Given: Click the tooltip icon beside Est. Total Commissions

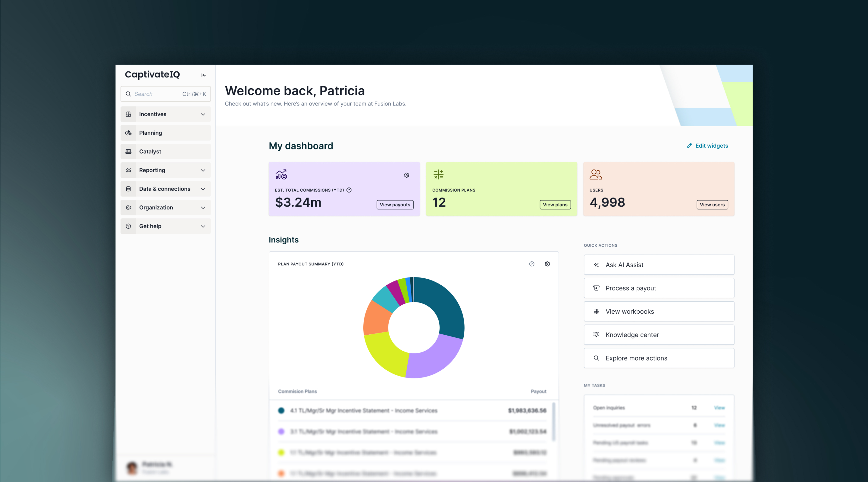Looking at the screenshot, I should pos(349,190).
